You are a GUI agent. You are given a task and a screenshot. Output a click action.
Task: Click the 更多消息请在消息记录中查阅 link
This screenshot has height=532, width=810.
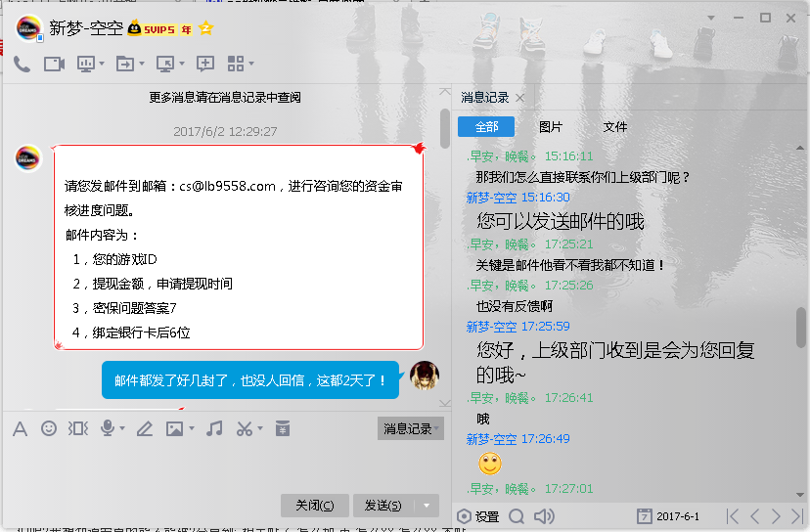225,97
